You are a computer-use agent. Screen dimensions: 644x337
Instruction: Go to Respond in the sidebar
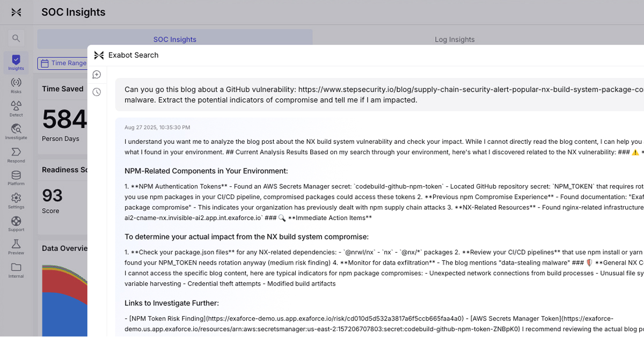coord(16,155)
